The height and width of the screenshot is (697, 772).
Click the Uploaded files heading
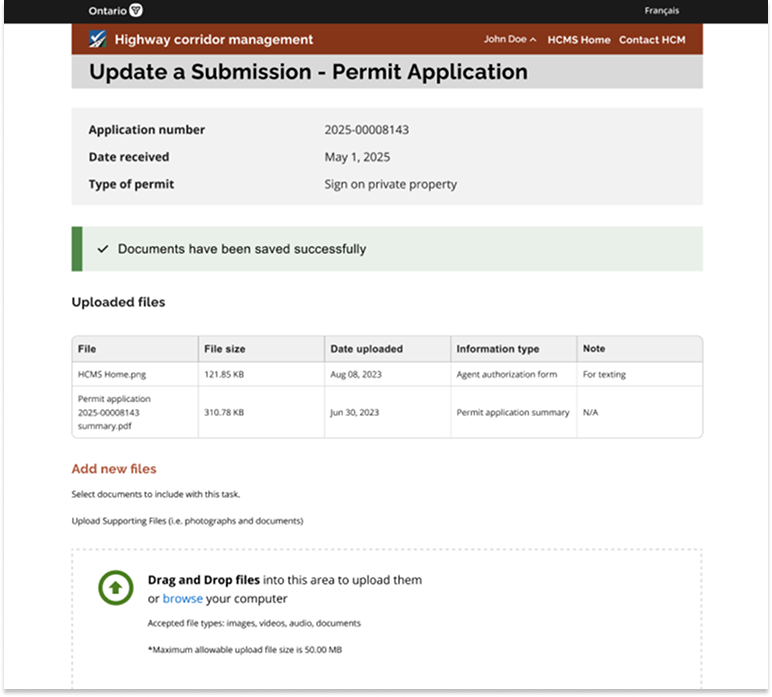(118, 302)
